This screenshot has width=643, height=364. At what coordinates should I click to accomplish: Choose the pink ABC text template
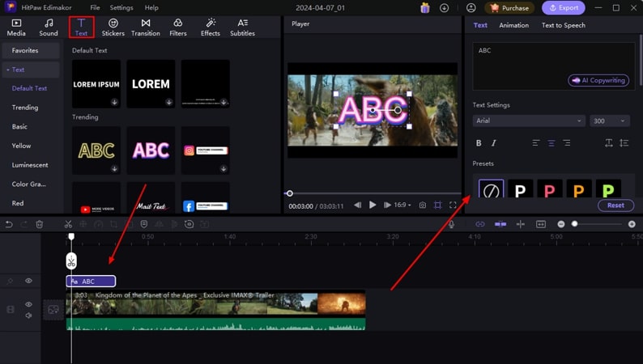[151, 150]
